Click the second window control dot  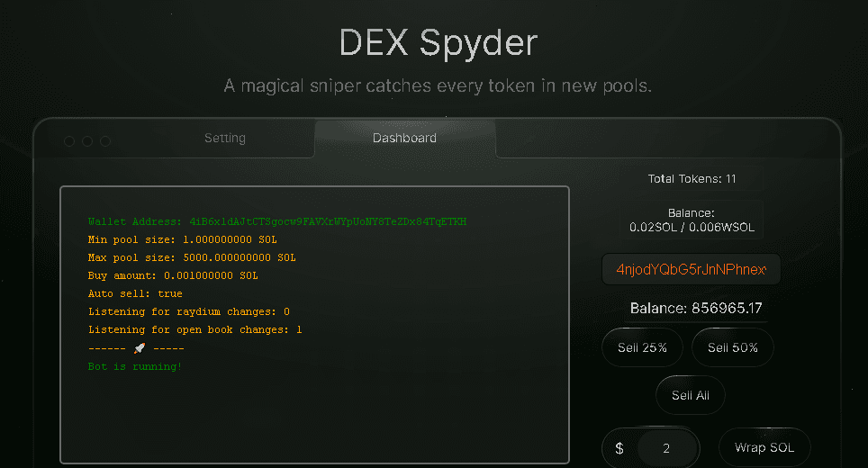(87, 141)
